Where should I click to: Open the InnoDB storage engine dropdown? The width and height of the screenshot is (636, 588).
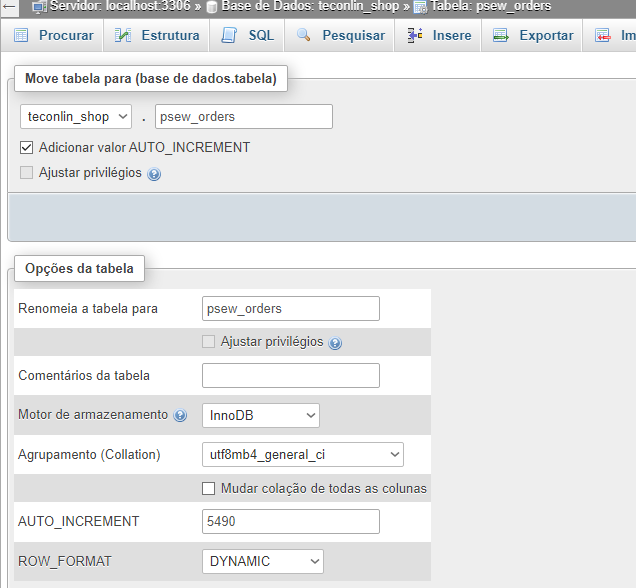click(x=261, y=415)
